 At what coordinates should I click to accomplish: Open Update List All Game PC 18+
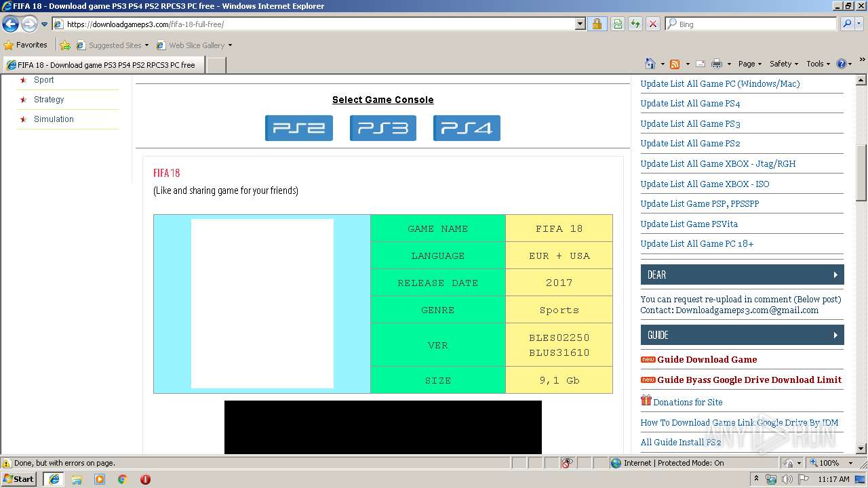coord(697,244)
